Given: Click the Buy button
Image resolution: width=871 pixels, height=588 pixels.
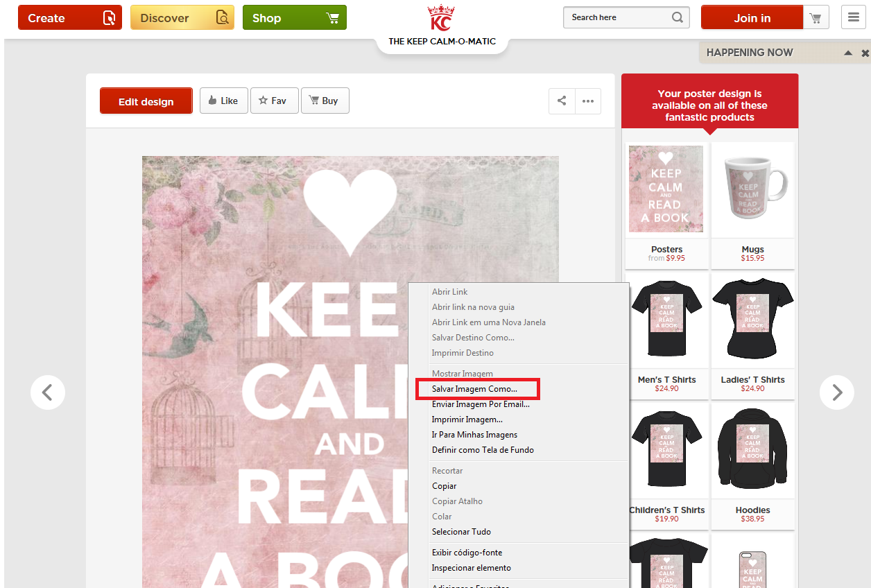Looking at the screenshot, I should point(325,101).
